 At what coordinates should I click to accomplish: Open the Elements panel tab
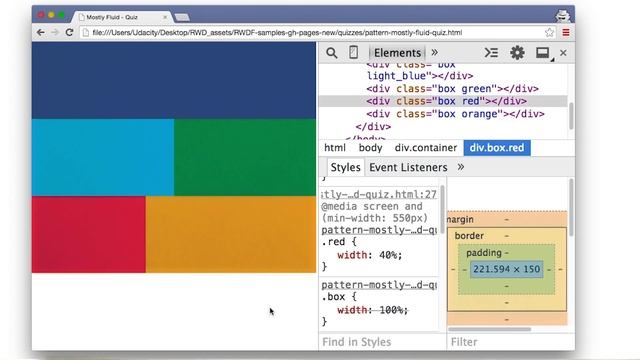click(397, 53)
